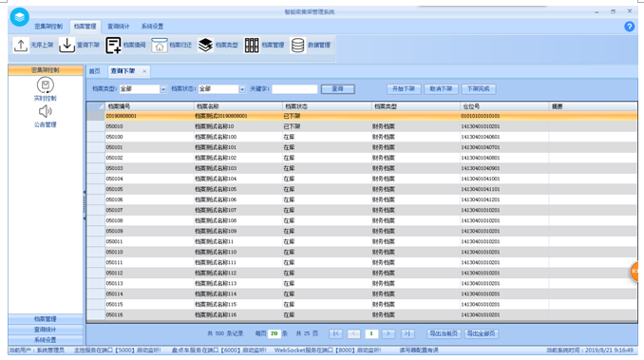This screenshot has height=360, width=644.
Task: Select row with 档案编号 050011
Action: 362,242
